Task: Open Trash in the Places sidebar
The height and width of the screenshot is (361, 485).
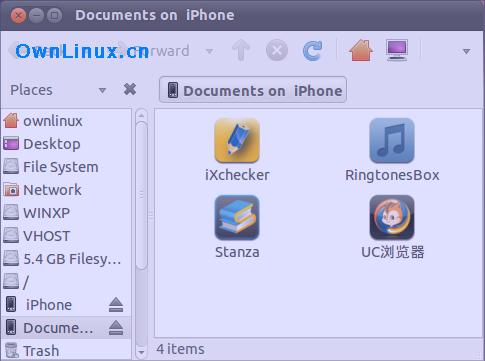Action: click(66, 350)
